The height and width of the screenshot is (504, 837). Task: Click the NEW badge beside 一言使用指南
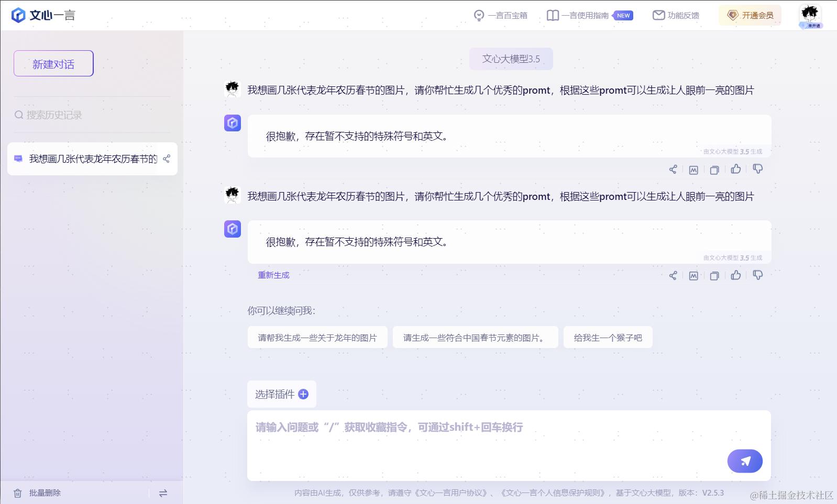[623, 16]
